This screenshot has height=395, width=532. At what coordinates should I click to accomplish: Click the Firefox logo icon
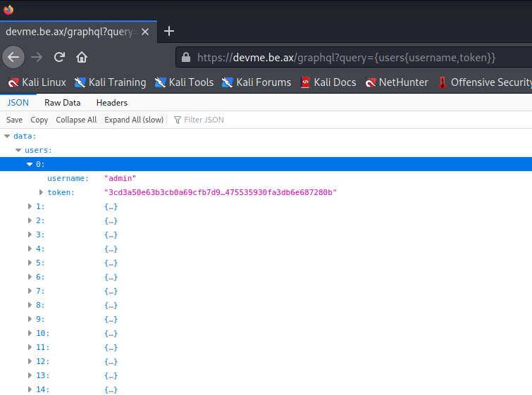click(x=8, y=9)
